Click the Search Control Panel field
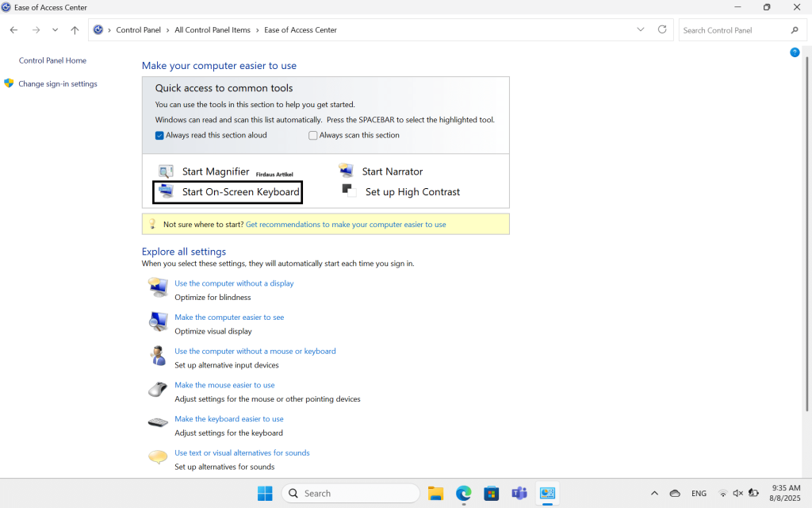The height and width of the screenshot is (508, 812). click(x=733, y=30)
